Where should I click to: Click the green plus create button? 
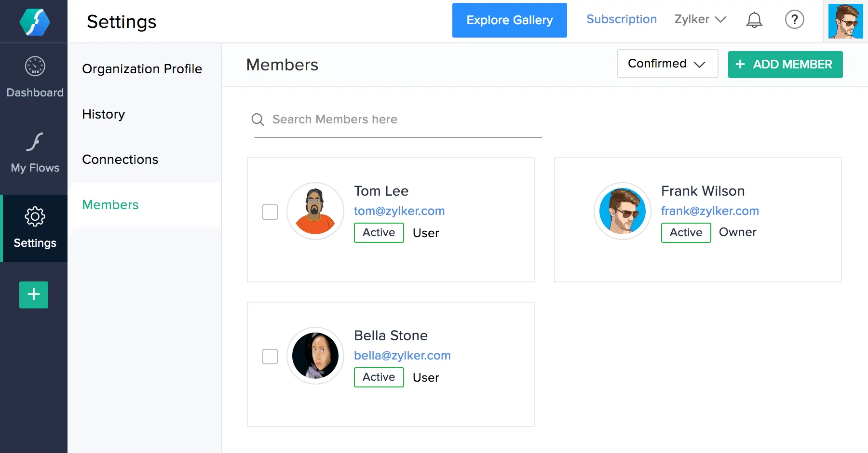click(34, 294)
